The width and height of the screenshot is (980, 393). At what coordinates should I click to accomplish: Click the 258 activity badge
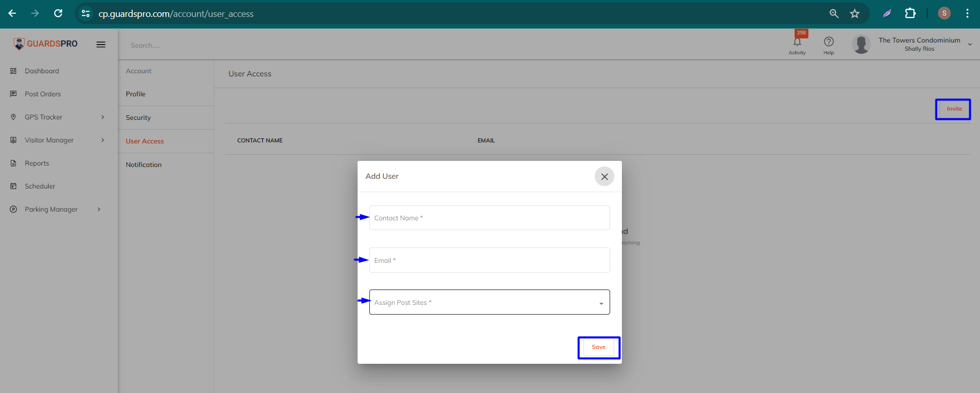[x=801, y=33]
